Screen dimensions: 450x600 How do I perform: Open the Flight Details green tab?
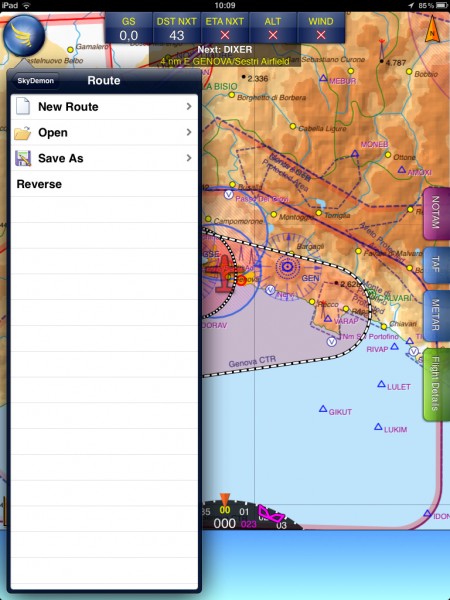tap(436, 384)
